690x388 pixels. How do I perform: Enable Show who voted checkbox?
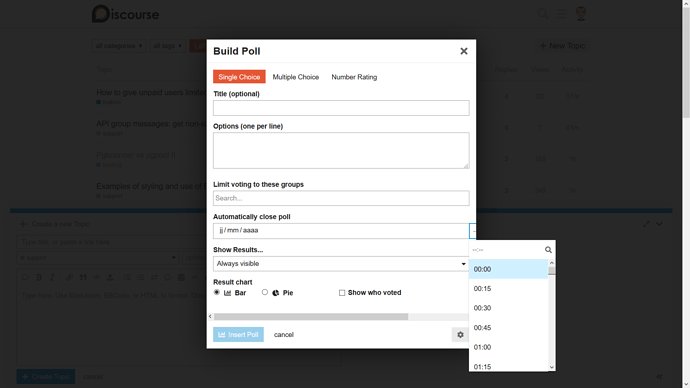click(x=342, y=293)
